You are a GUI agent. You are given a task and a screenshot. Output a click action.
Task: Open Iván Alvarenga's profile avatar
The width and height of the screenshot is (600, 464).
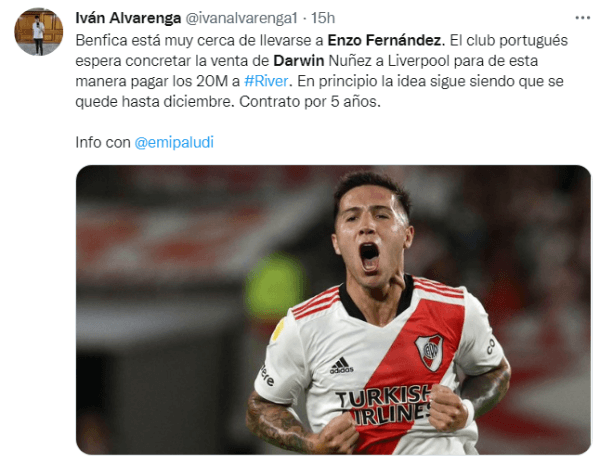pos(39,32)
